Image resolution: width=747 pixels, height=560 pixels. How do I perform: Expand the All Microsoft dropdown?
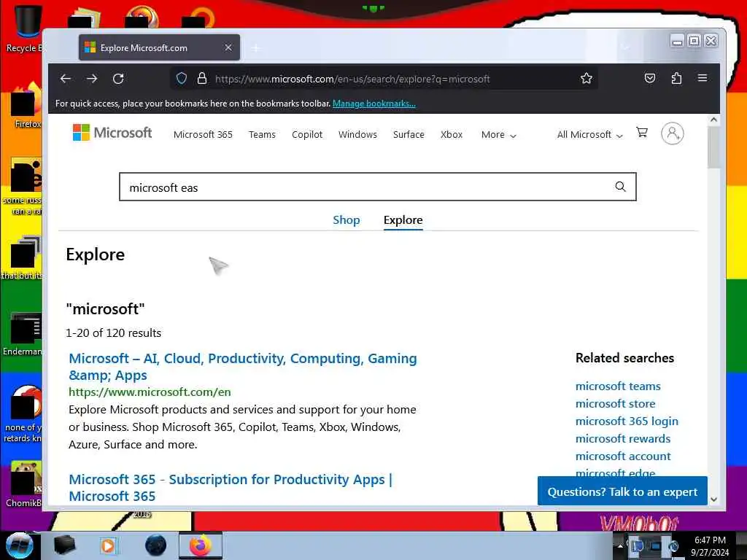tap(589, 135)
